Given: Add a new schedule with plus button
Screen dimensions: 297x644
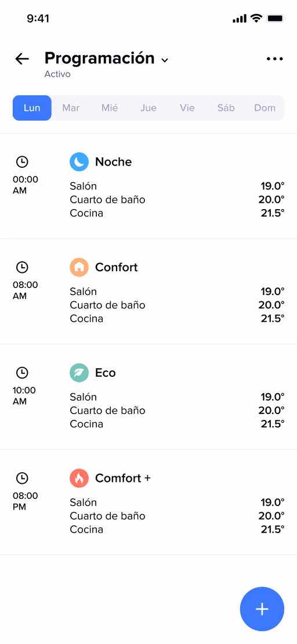Looking at the screenshot, I should (x=262, y=609).
